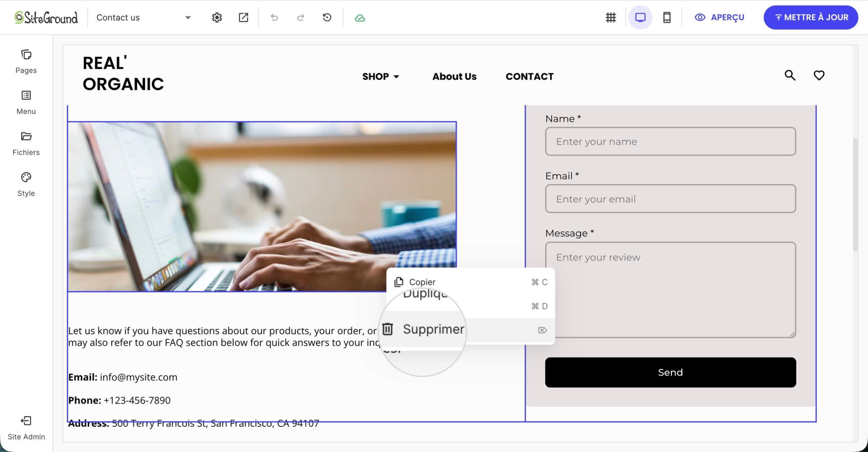Open the Contact us page dropdown
The height and width of the screenshot is (452, 868).
143,17
